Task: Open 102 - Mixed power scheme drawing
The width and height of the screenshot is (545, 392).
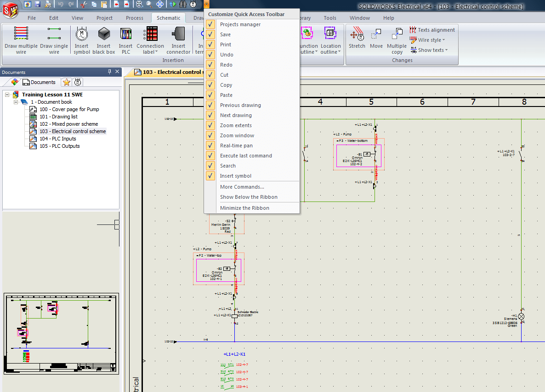Action: 69,124
